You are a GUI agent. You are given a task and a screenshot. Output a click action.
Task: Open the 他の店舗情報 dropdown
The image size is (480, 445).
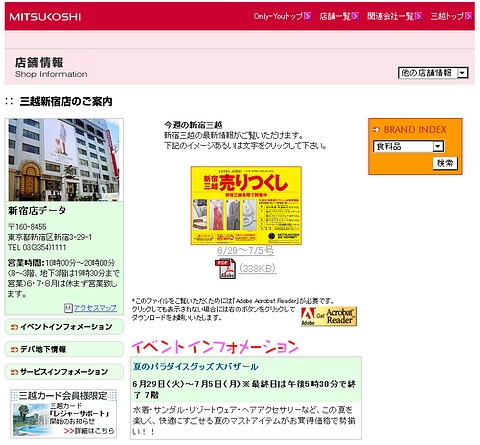[x=433, y=73]
